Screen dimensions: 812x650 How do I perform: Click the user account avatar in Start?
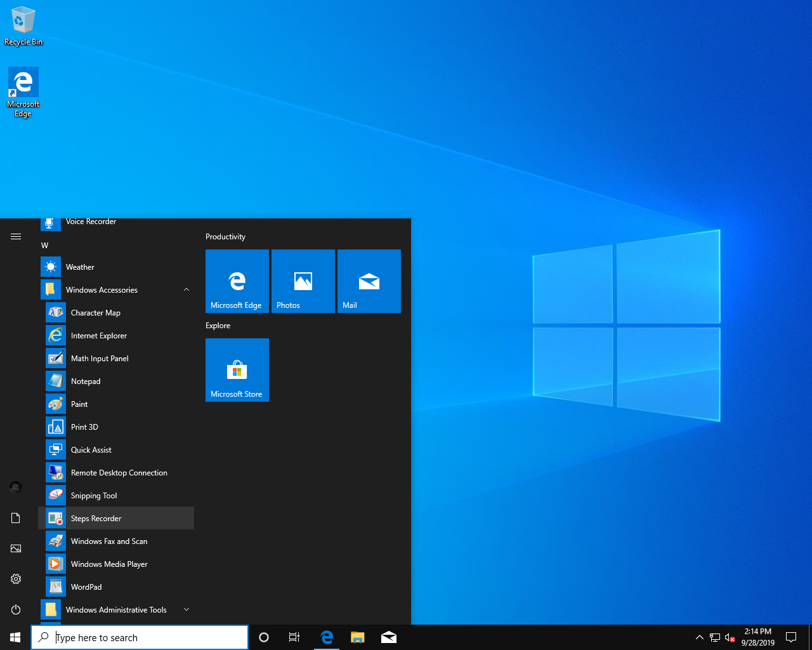tap(16, 487)
